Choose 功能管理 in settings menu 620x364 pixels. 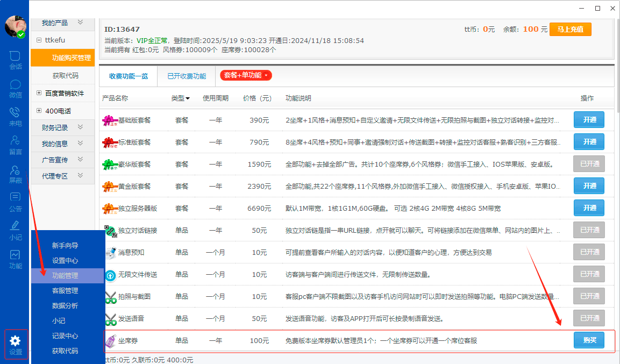point(65,275)
